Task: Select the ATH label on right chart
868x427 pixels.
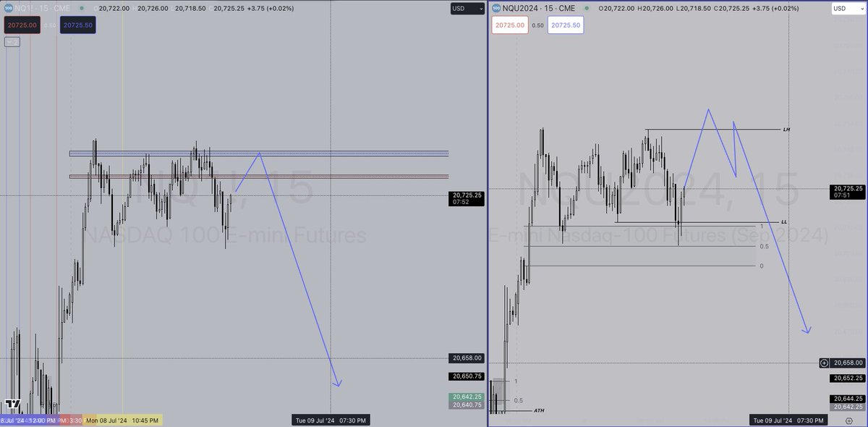Action: pos(539,410)
